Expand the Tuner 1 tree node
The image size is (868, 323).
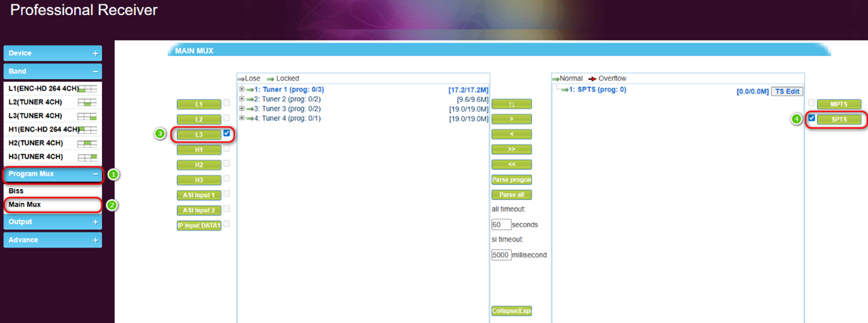(x=242, y=89)
